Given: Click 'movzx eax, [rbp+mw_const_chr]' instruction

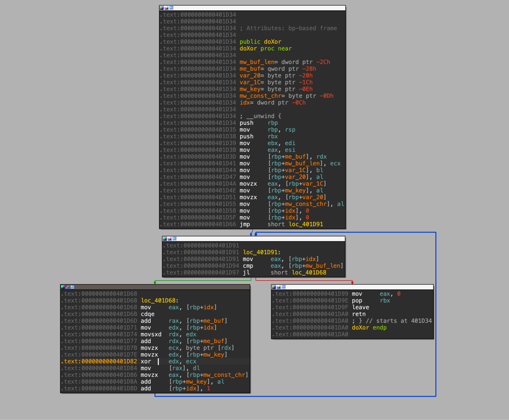Looking at the screenshot, I should click(x=195, y=375).
